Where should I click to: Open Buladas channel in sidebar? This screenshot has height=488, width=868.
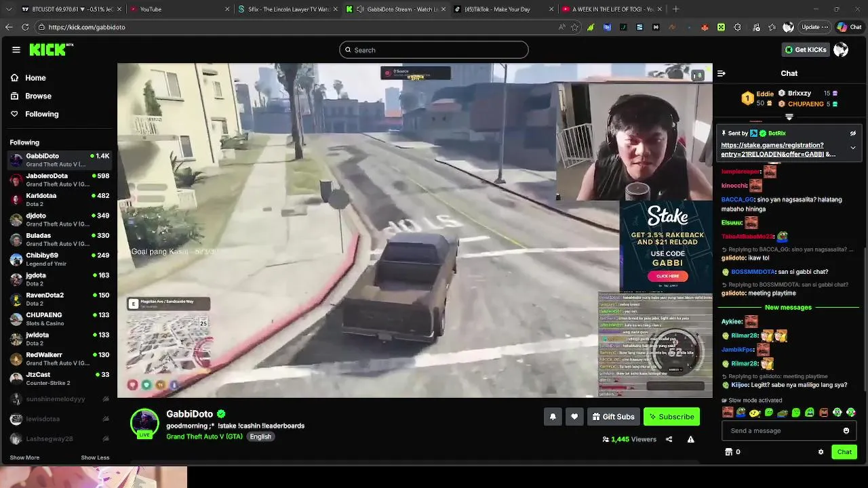60,239
